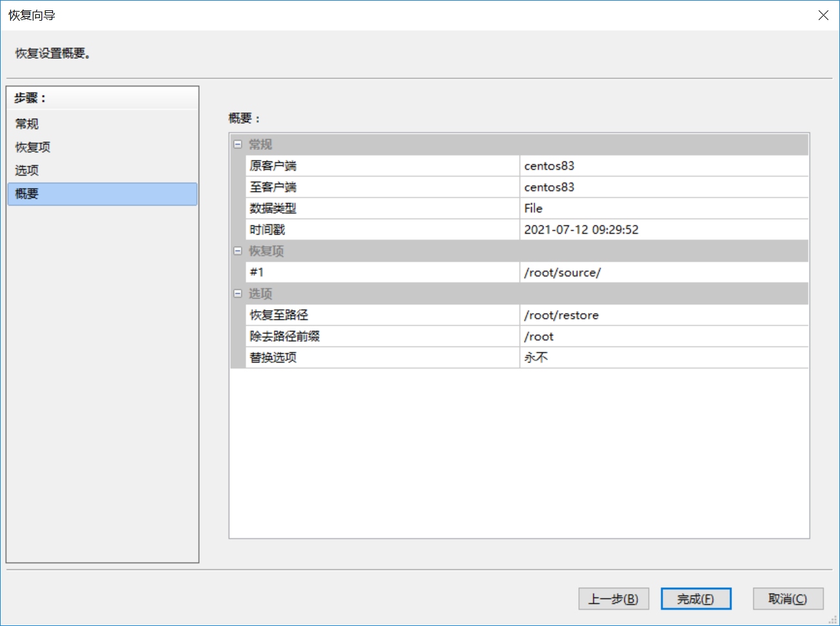
Task: Click the 时间戳 value 2021-07-12 09:29:52
Action: [581, 230]
